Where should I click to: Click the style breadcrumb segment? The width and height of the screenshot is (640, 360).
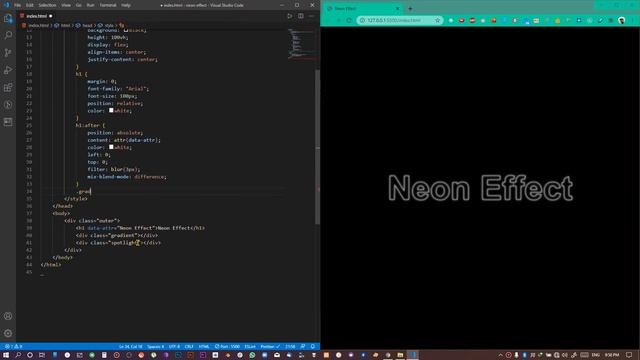tap(106, 25)
